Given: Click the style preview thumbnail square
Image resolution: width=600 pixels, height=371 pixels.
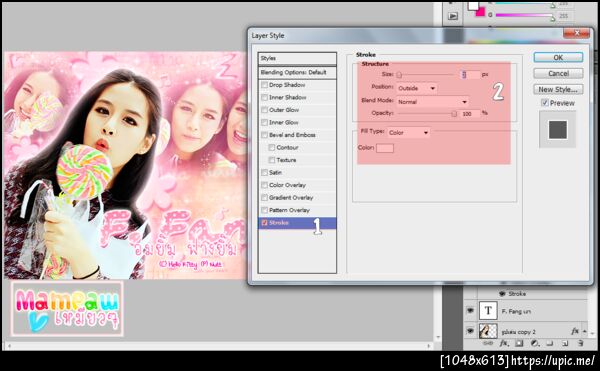Looking at the screenshot, I should tap(558, 130).
